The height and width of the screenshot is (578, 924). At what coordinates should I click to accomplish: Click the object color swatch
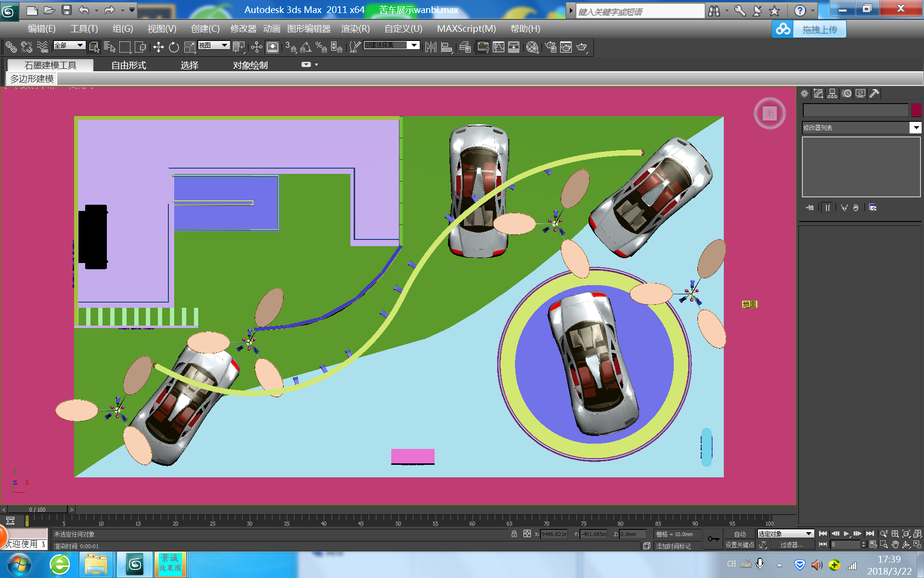(916, 110)
